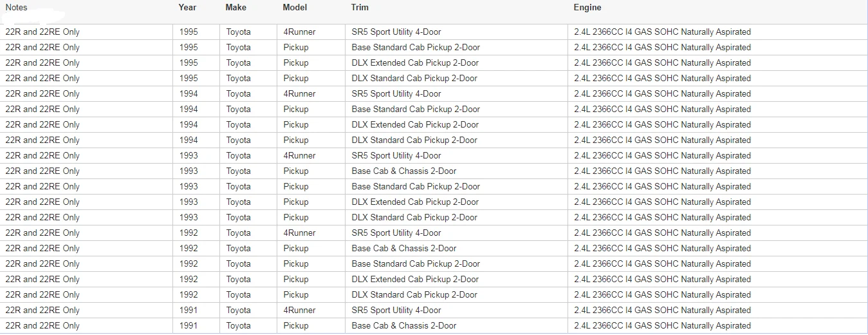Click the Model column header
The width and height of the screenshot is (868, 335).
click(x=295, y=8)
